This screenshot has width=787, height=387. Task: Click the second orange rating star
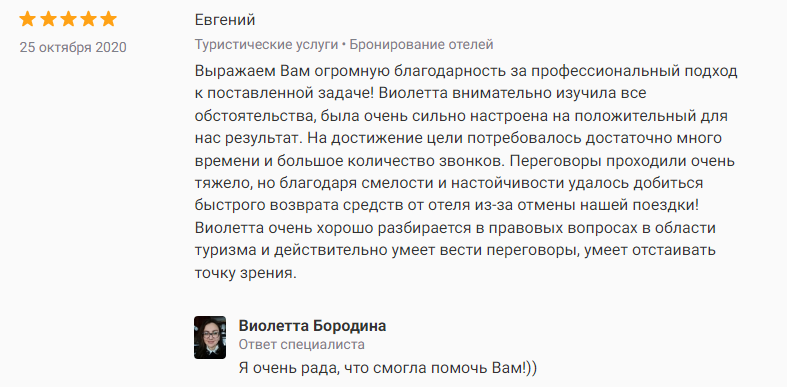pos(48,20)
